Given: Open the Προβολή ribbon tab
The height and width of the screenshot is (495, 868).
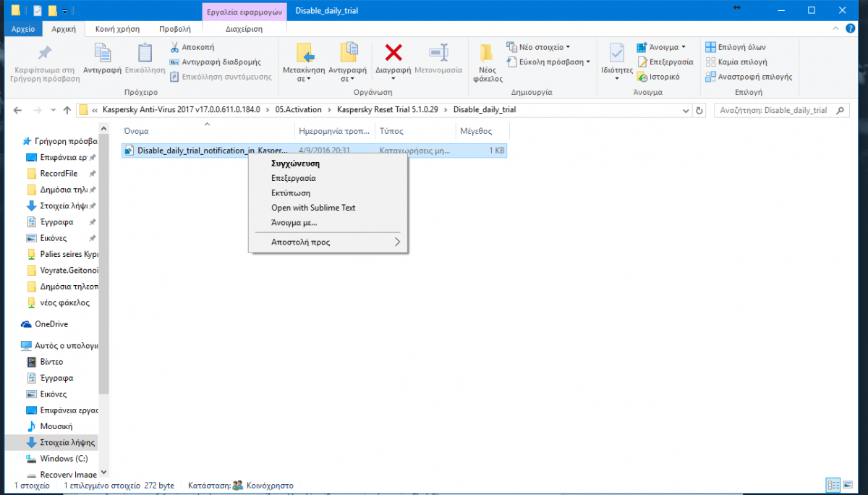Looking at the screenshot, I should [x=174, y=29].
